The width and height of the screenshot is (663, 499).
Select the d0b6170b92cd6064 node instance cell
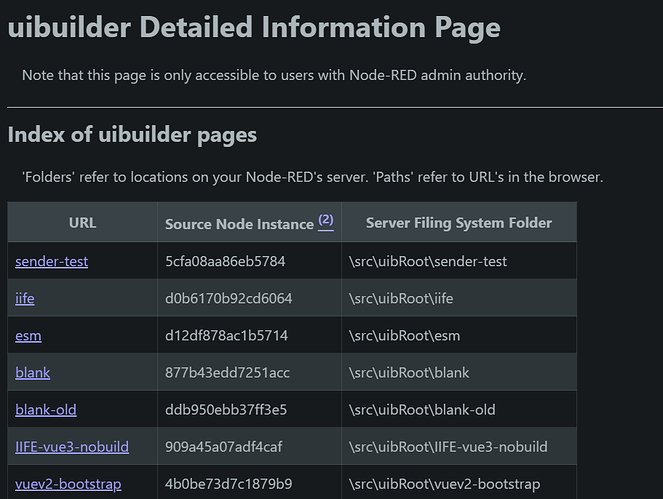pyautogui.click(x=228, y=298)
